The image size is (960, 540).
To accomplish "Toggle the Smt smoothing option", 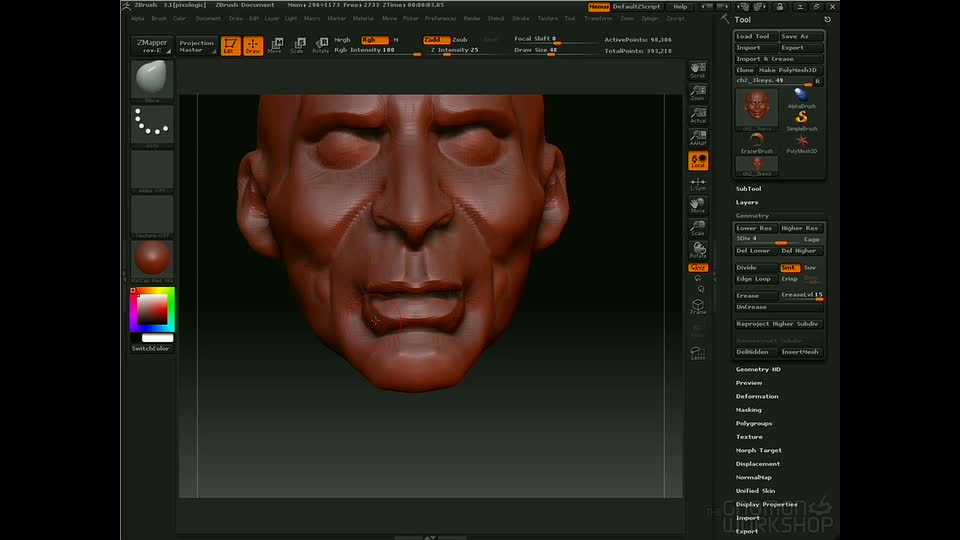I will click(x=789, y=268).
